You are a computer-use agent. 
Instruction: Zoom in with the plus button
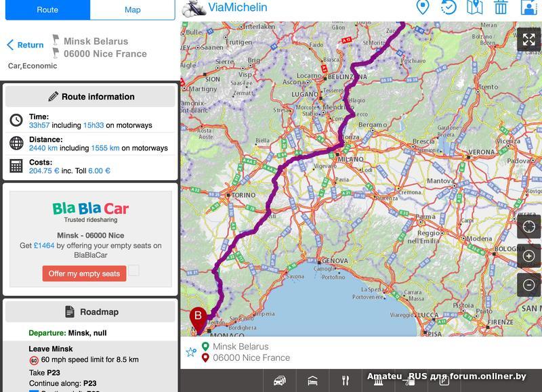click(x=528, y=256)
